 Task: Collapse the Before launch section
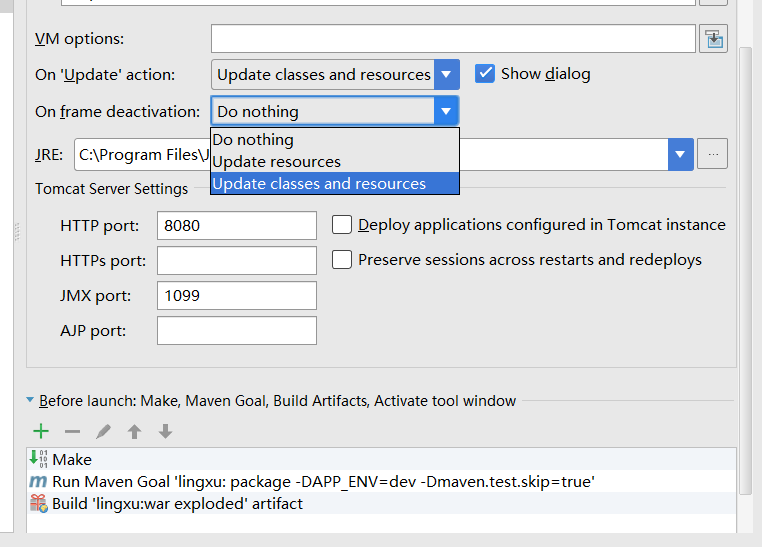(x=30, y=401)
